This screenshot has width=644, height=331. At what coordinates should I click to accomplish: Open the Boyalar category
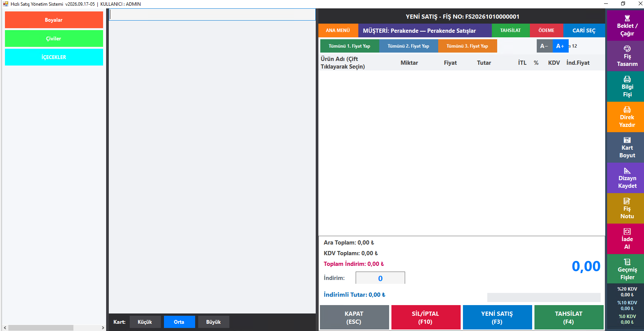click(x=54, y=20)
